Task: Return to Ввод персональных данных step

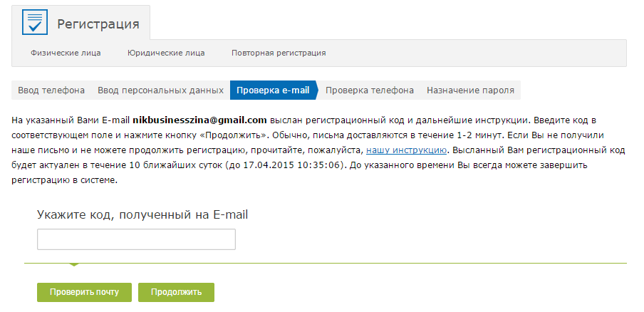Action: coord(160,90)
